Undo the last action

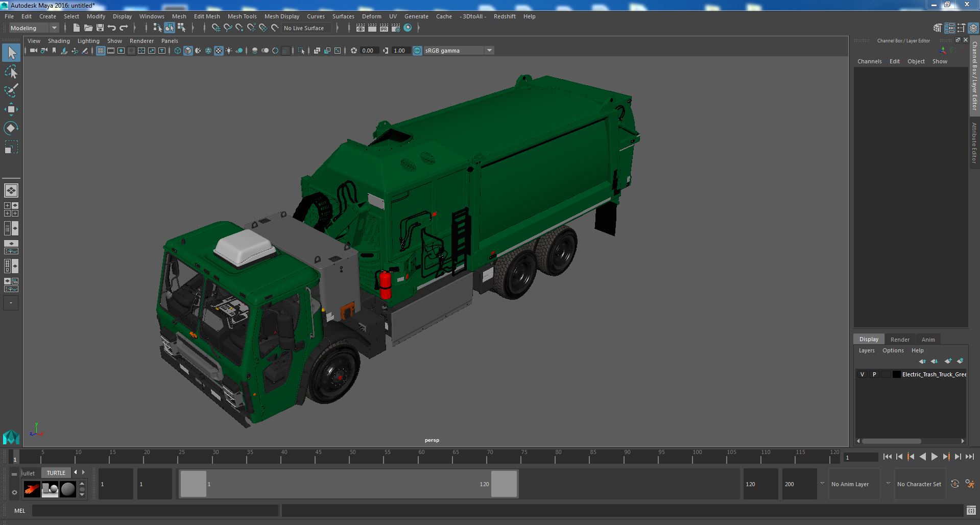point(112,28)
